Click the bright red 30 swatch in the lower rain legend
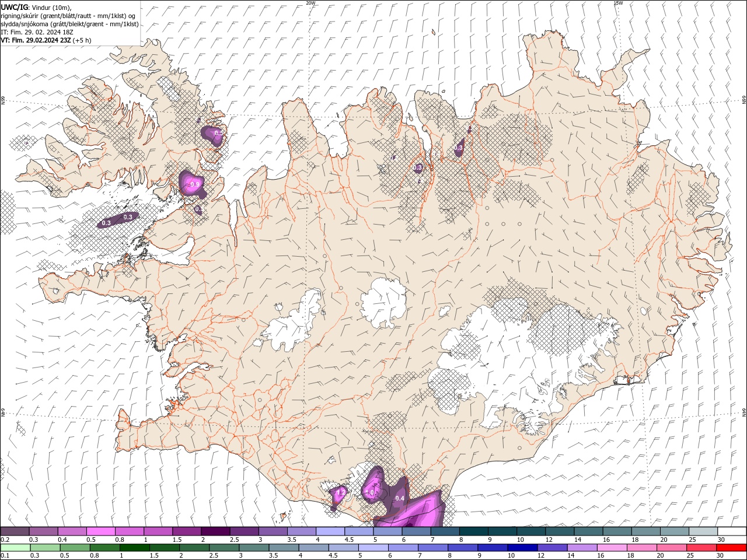747x560 pixels. coord(731,548)
